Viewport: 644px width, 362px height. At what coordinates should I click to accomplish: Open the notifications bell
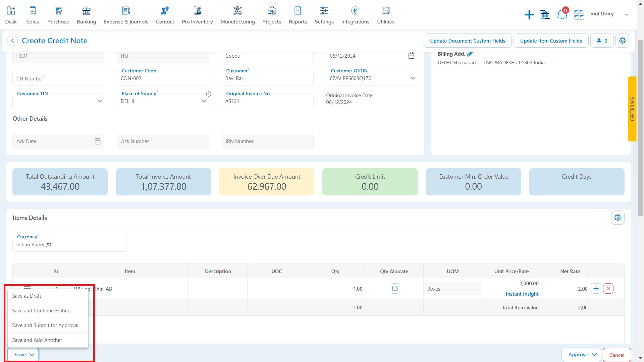[x=562, y=14]
